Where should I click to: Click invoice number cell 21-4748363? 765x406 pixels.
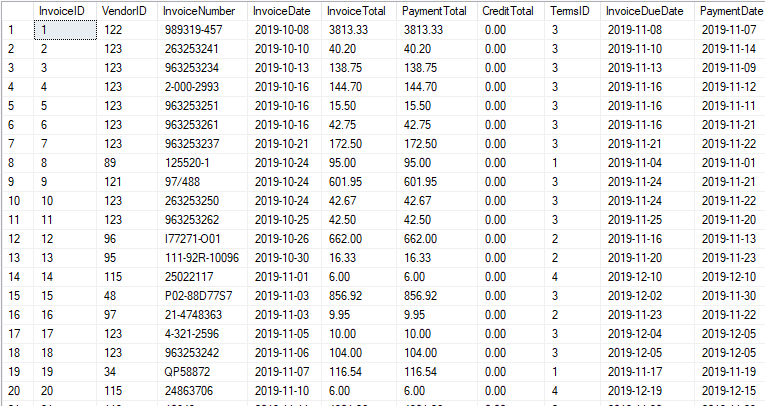click(202, 315)
